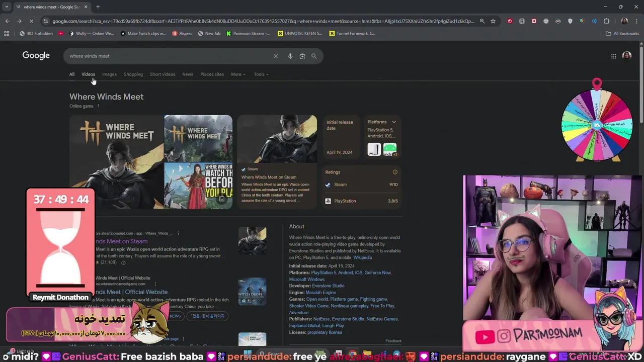This screenshot has width=644, height=362.
Task: Switch to the All results tab
Action: pyautogui.click(x=72, y=74)
